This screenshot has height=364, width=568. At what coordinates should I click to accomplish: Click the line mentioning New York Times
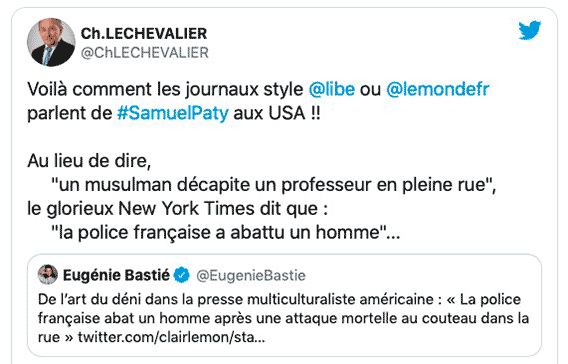pyautogui.click(x=178, y=209)
